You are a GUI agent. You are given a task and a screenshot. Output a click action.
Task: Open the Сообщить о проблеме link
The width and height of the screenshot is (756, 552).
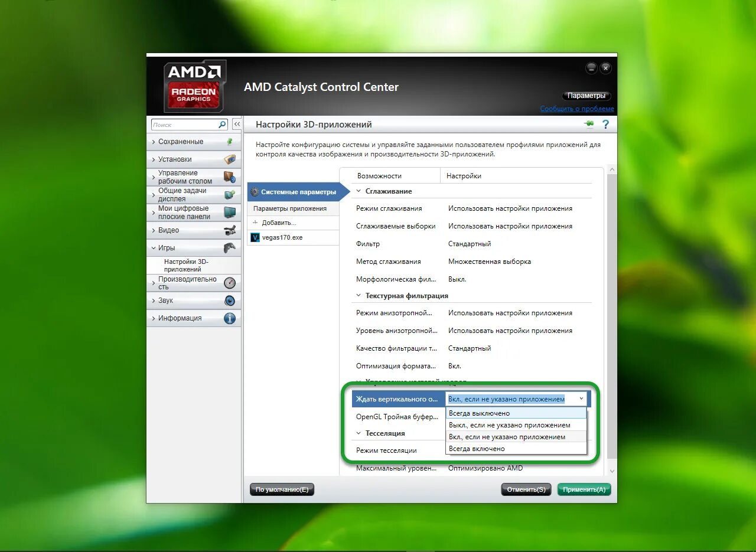pyautogui.click(x=577, y=109)
